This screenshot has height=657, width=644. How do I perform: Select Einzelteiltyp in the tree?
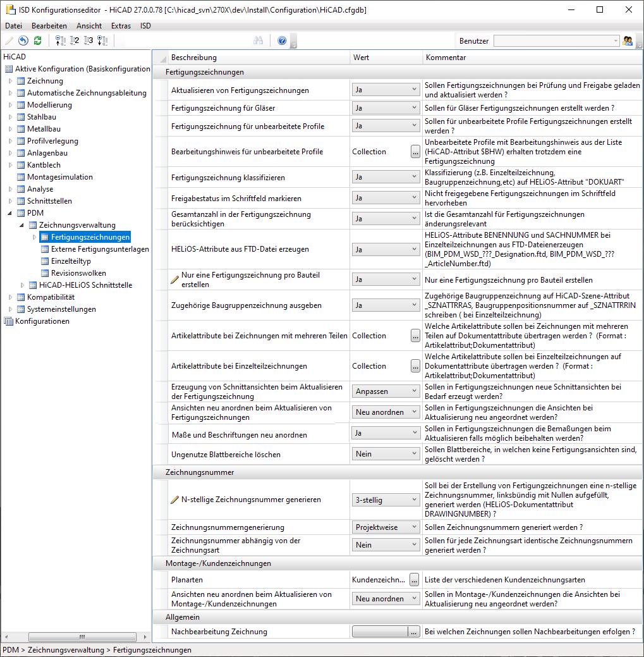[71, 261]
